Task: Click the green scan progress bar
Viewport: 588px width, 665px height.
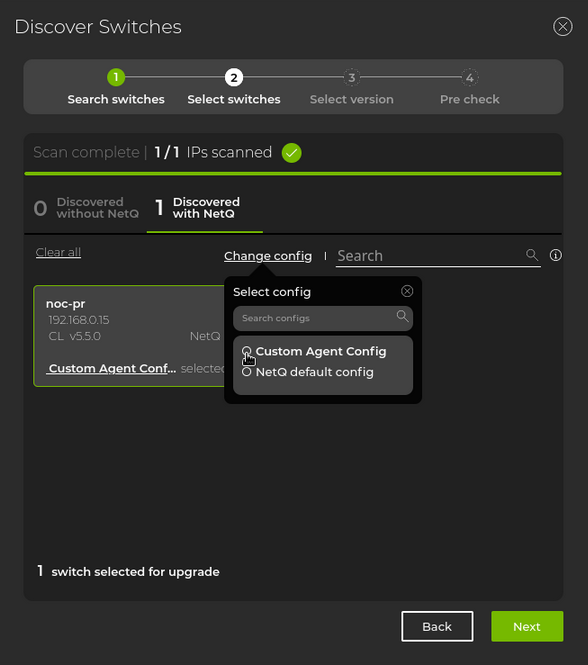Action: (293, 173)
